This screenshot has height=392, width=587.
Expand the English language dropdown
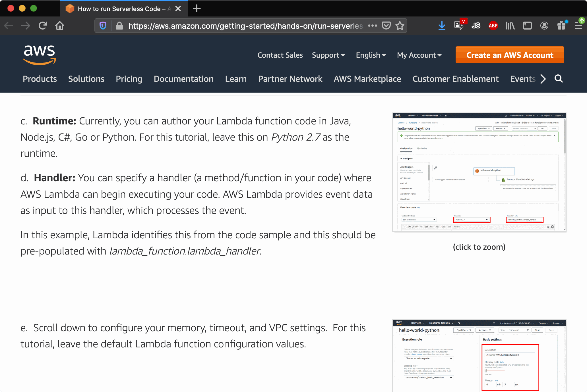pyautogui.click(x=371, y=55)
